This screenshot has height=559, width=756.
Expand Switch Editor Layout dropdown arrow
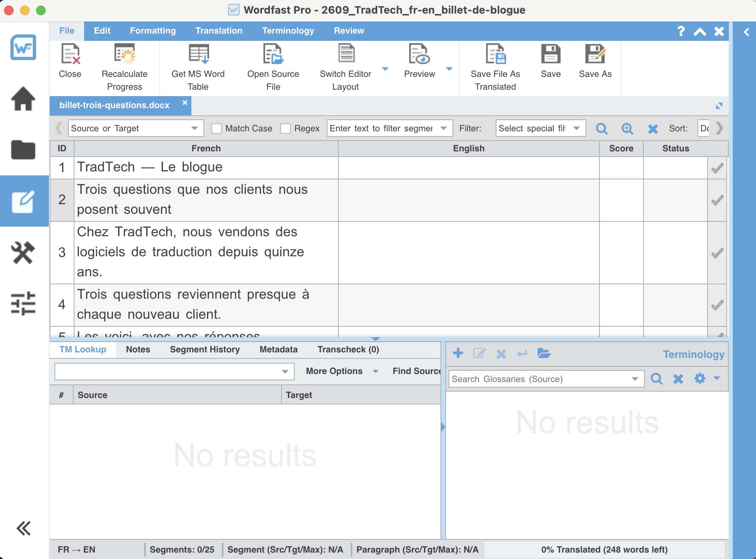click(385, 69)
